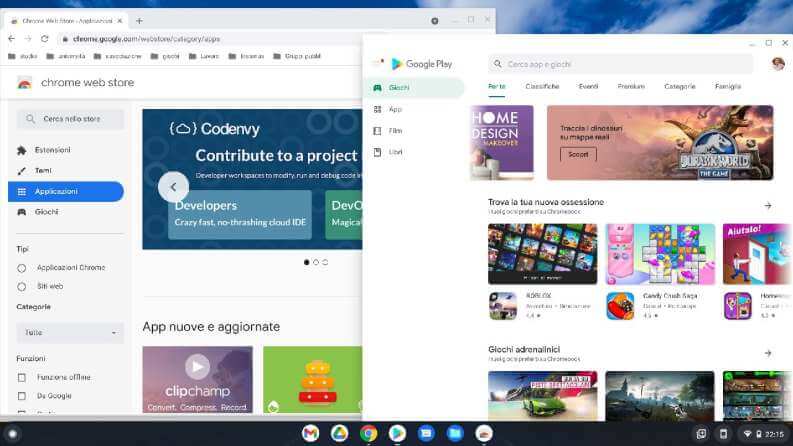Open the green sports car game thumbnail
Screen dimensions: 793x446
pyautogui.click(x=542, y=396)
